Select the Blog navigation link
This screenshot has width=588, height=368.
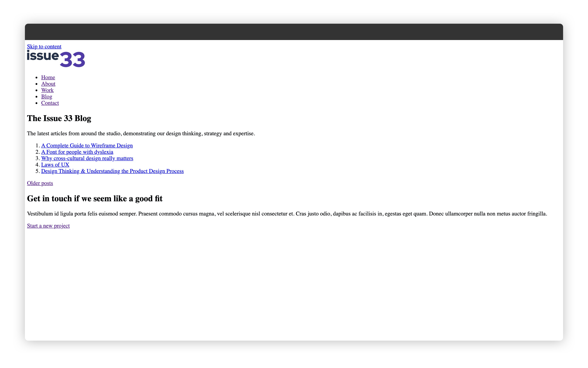[x=47, y=97]
